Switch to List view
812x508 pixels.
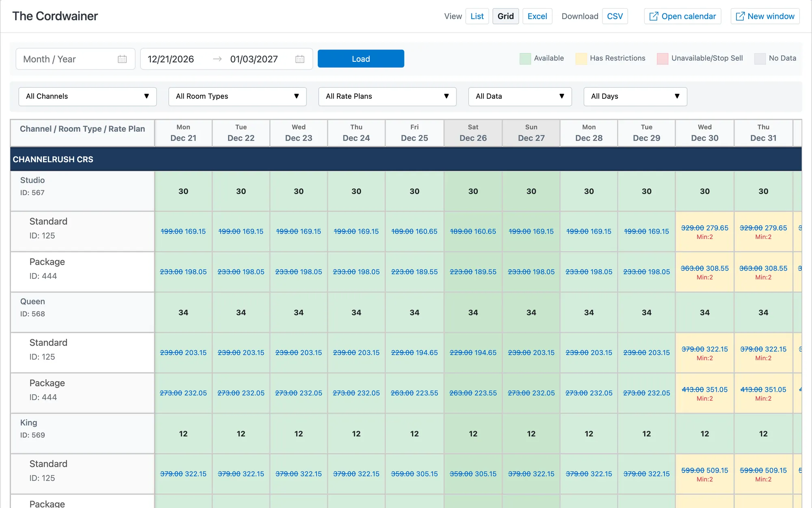(x=477, y=16)
